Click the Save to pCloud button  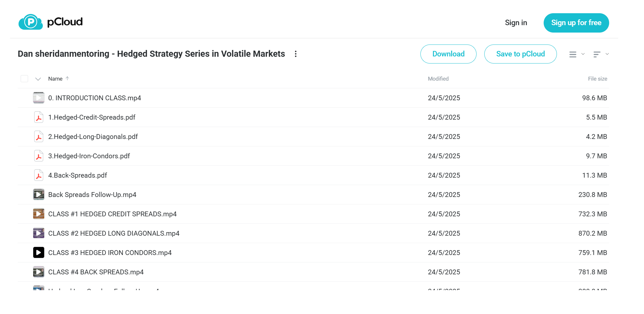520,54
